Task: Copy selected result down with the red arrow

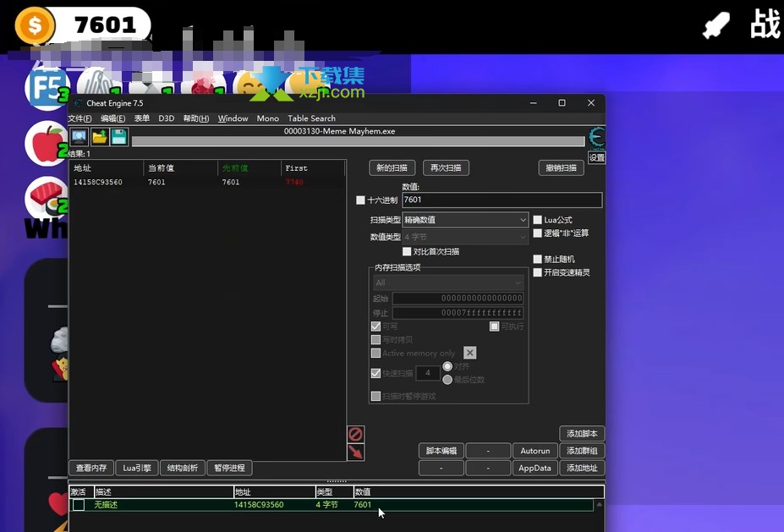Action: coord(355,452)
